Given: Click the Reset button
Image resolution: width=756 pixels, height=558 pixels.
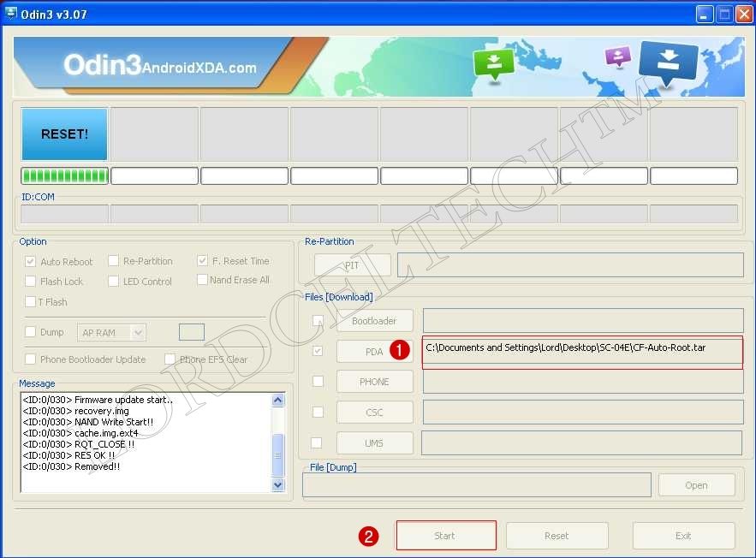Looking at the screenshot, I should tap(557, 536).
